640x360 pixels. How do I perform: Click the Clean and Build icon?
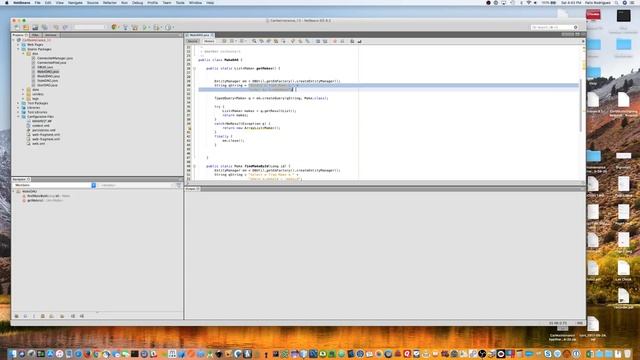pos(134,27)
